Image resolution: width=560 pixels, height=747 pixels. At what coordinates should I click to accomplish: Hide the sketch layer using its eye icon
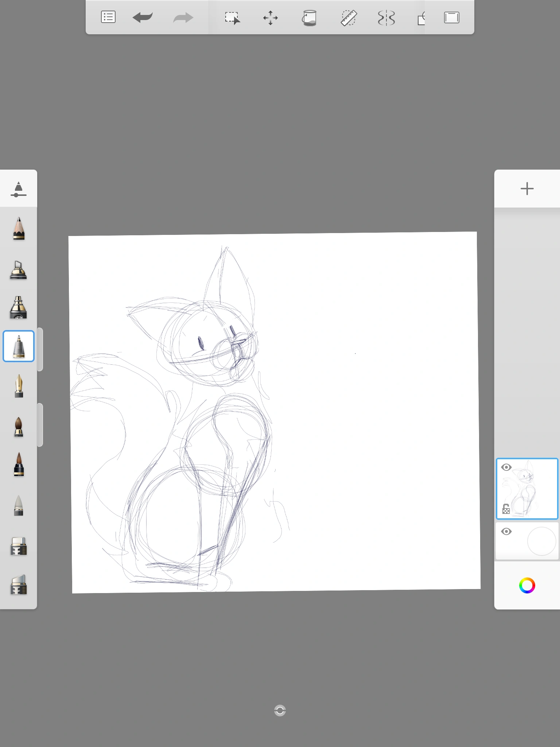click(506, 467)
